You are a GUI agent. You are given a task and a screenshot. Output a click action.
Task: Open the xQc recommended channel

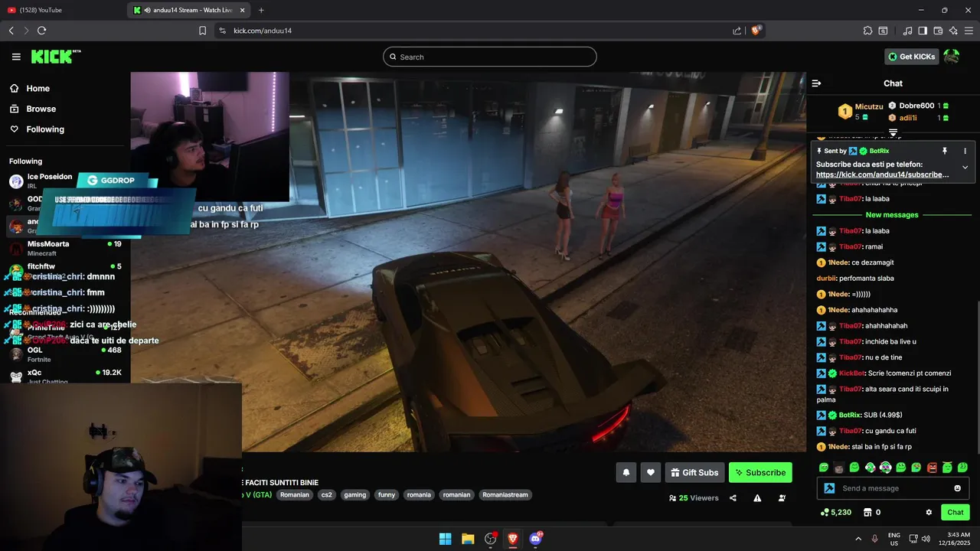(x=65, y=376)
